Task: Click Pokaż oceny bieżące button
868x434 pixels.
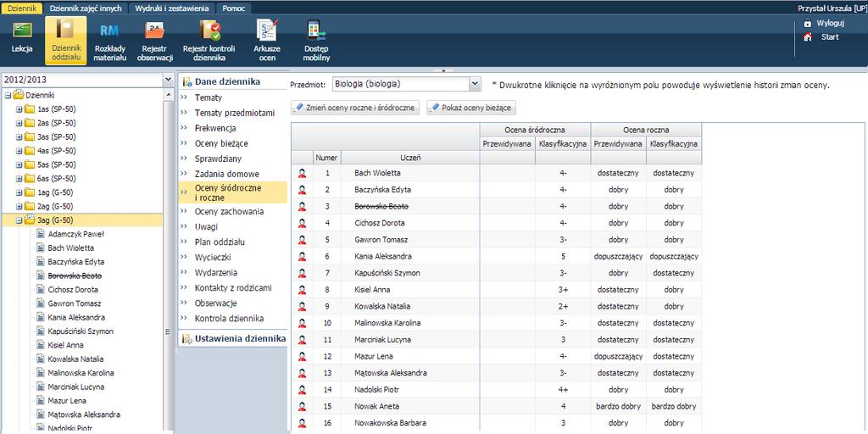Action: (x=470, y=108)
